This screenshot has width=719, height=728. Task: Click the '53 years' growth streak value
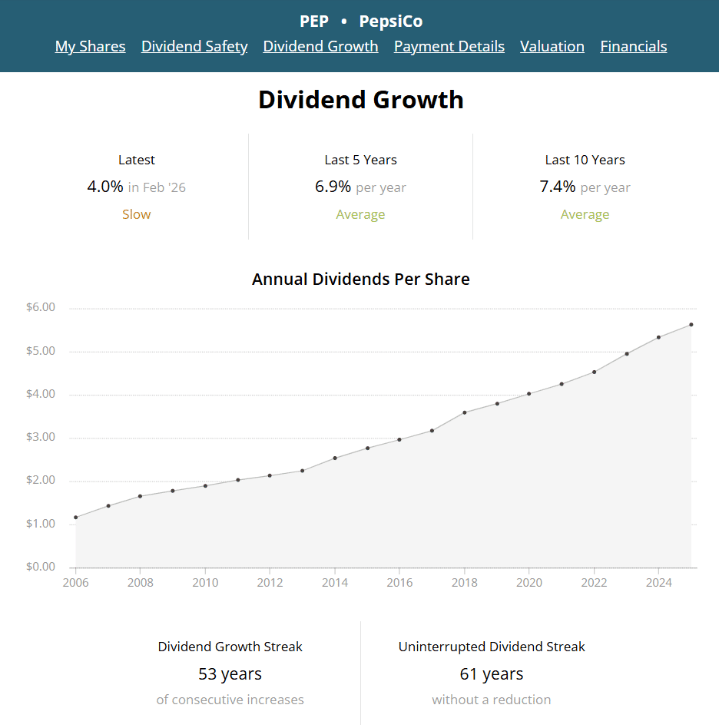(x=230, y=673)
